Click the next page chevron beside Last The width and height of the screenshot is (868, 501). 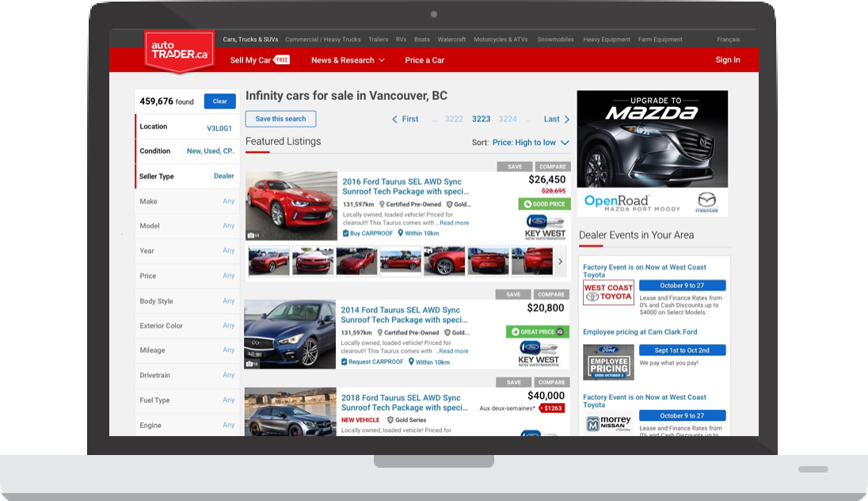pos(567,119)
